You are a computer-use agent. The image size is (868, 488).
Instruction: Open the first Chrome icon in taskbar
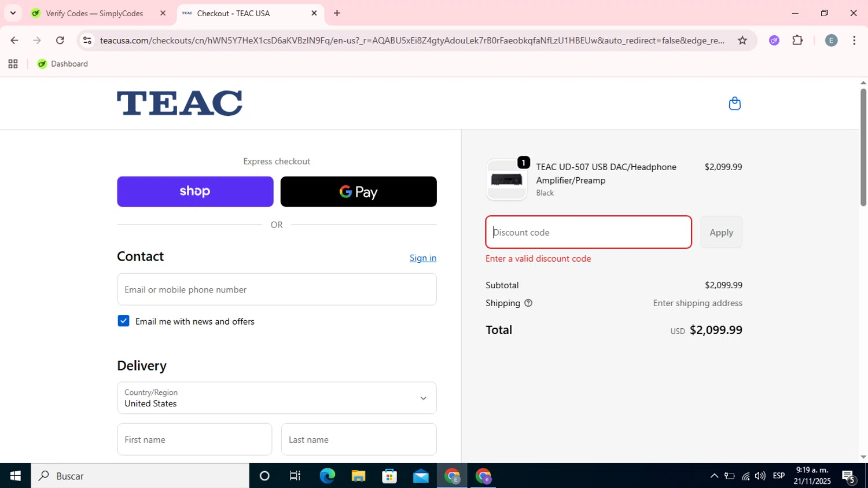coord(452,476)
